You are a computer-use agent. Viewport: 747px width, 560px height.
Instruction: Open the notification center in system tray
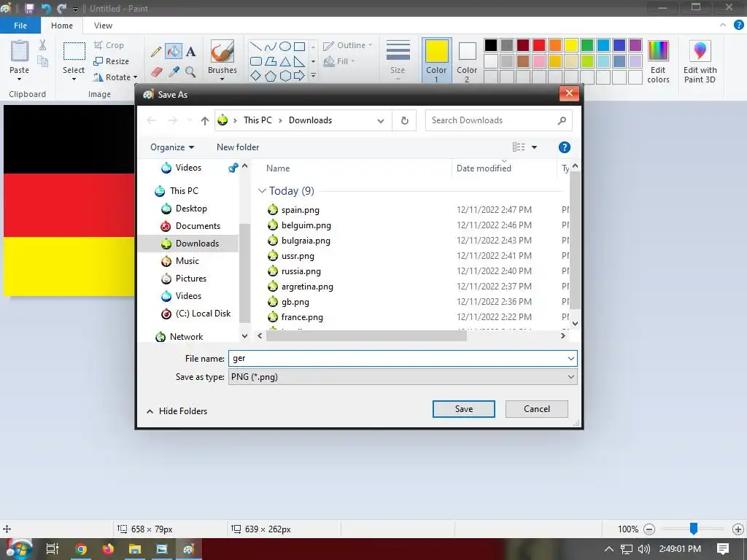723,548
